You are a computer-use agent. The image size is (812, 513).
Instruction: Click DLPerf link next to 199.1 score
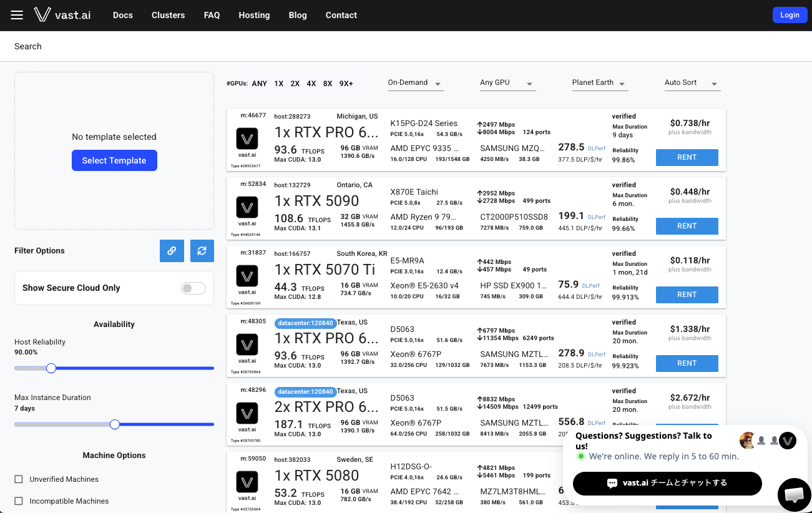[597, 217]
